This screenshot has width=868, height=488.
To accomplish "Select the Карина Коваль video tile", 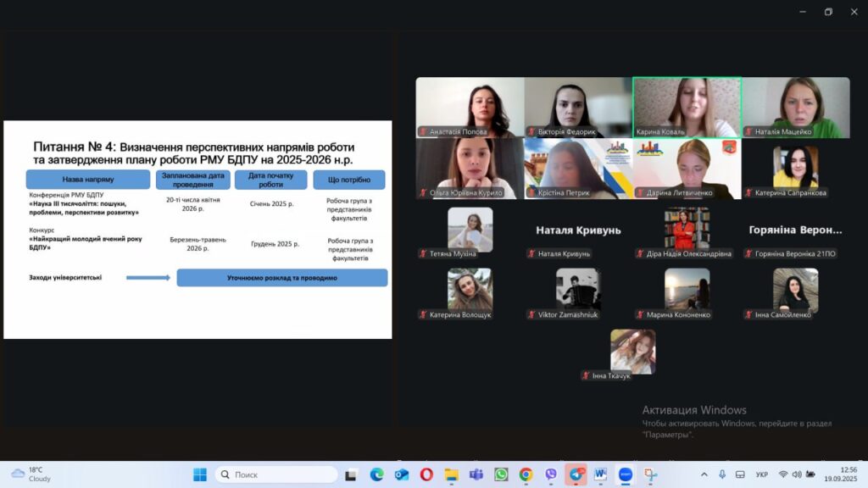I will [687, 108].
